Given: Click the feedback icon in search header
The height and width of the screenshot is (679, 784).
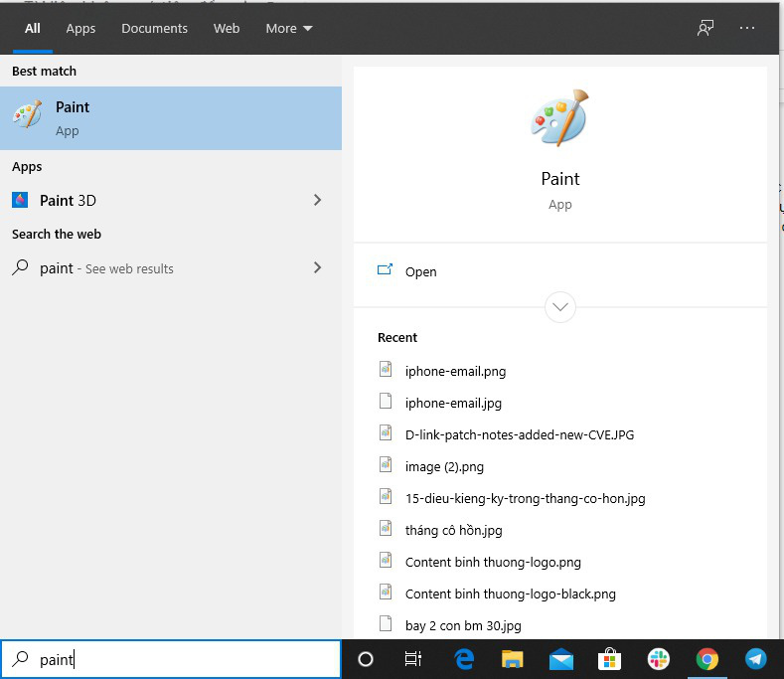Looking at the screenshot, I should tap(706, 28).
